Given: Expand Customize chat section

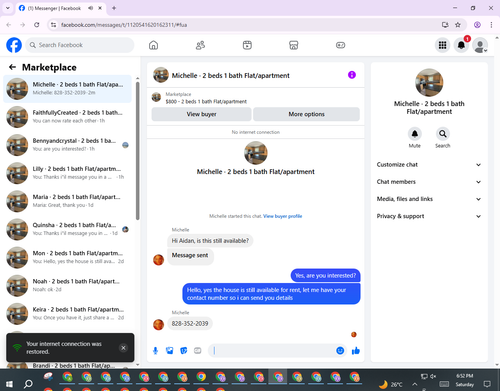Looking at the screenshot, I should pyautogui.click(x=429, y=165).
